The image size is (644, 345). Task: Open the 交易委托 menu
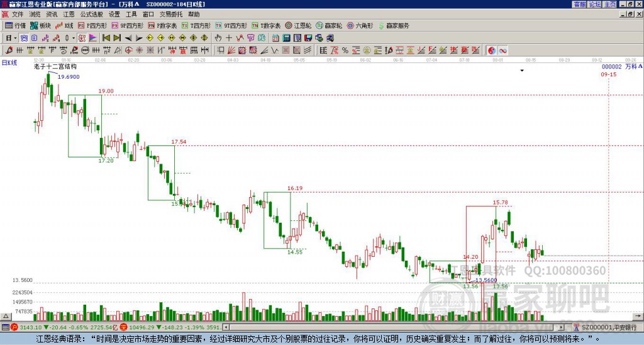[171, 14]
